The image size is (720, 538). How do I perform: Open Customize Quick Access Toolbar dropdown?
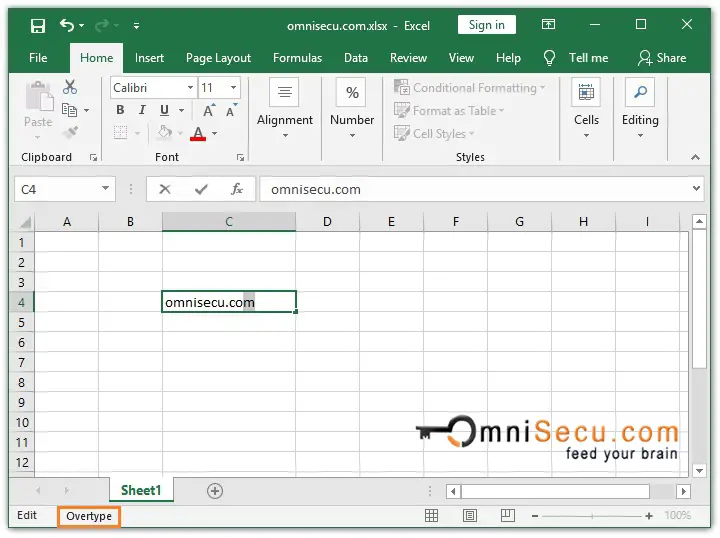point(136,26)
